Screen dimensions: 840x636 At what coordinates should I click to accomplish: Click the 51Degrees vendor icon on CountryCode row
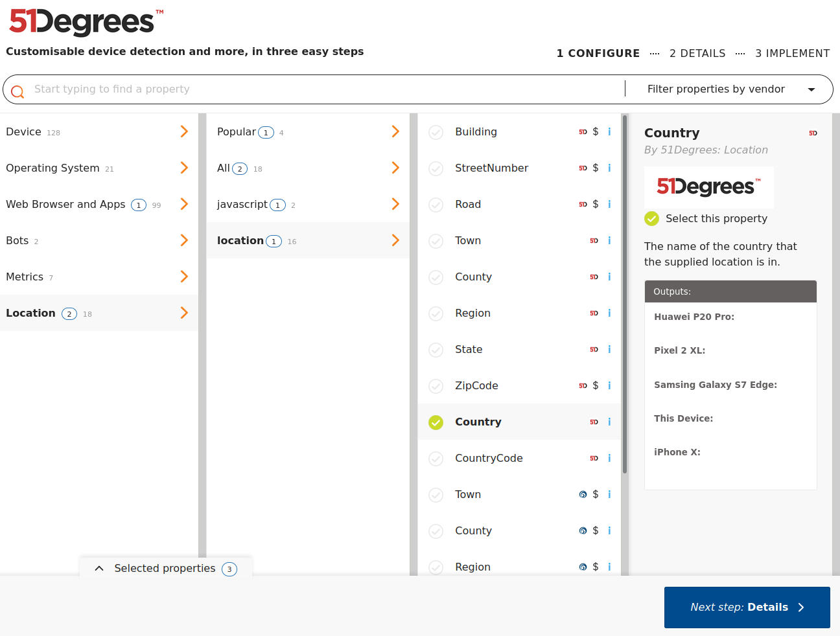594,458
